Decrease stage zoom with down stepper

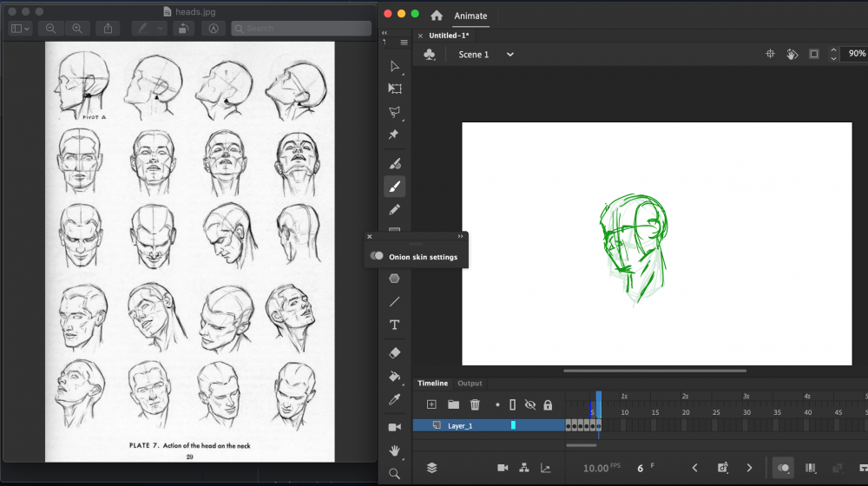click(833, 58)
